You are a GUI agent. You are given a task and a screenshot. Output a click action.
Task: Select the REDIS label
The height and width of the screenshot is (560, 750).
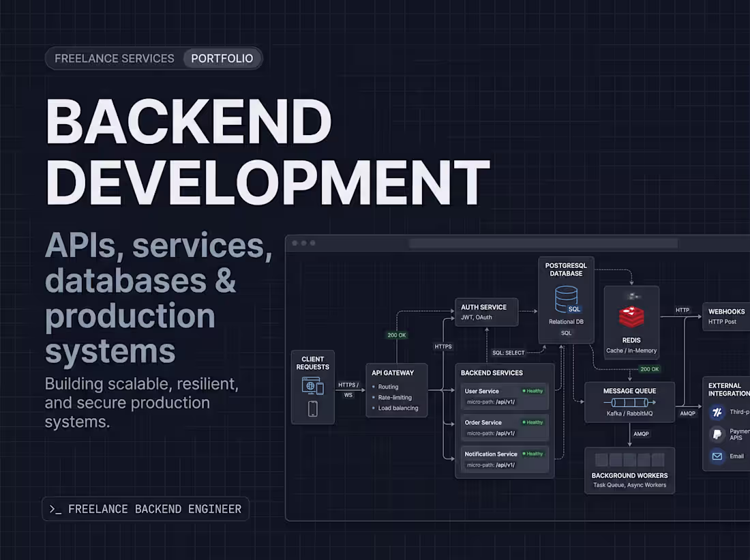tap(631, 340)
